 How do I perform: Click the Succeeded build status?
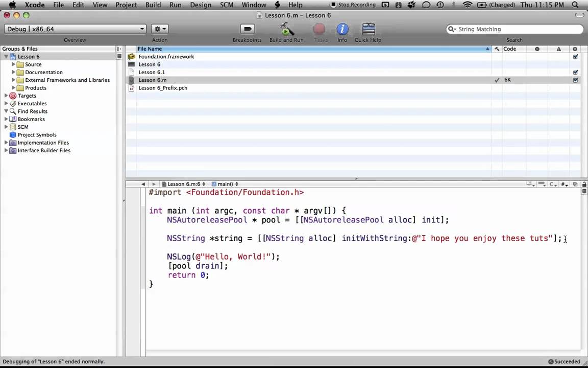(564, 362)
